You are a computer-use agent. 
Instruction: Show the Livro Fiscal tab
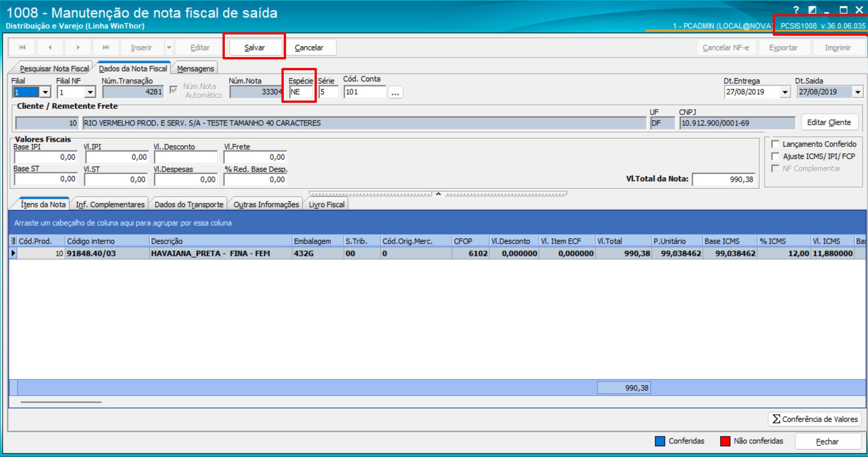point(326,205)
